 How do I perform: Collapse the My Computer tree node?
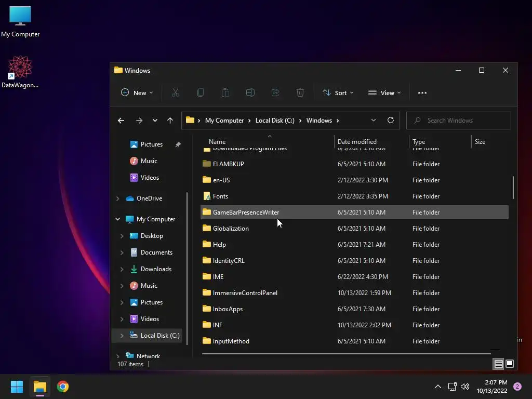[x=118, y=219]
